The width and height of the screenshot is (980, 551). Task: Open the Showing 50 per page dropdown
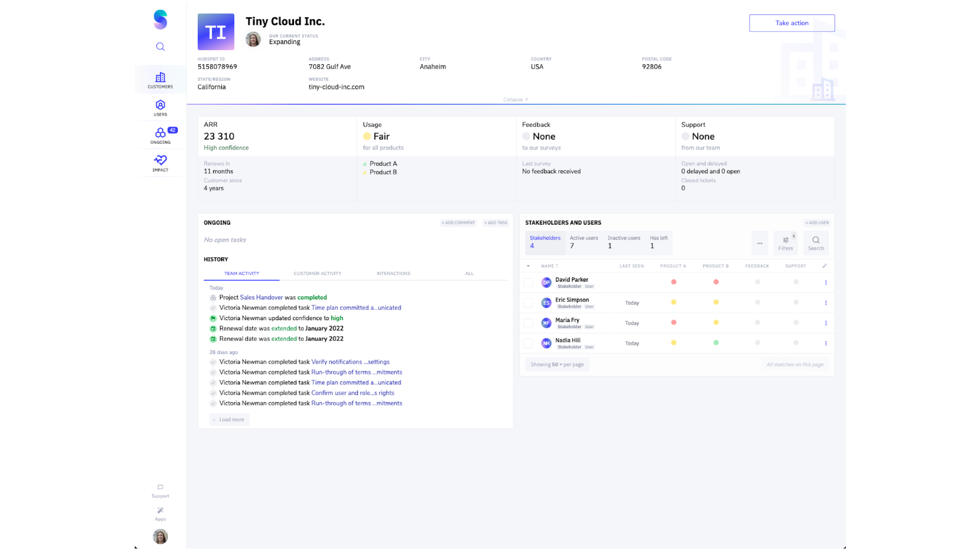pos(556,364)
